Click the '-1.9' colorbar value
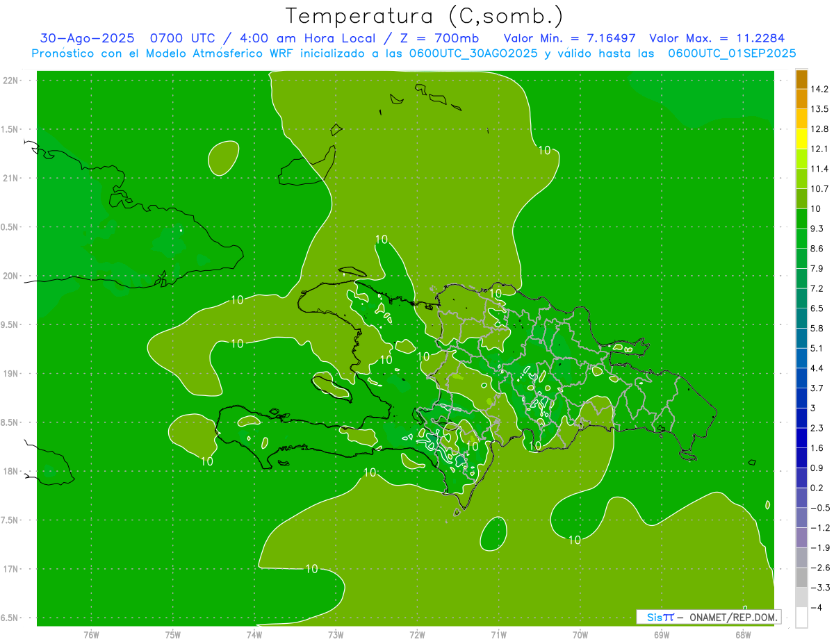834x644 pixels. coord(820,547)
